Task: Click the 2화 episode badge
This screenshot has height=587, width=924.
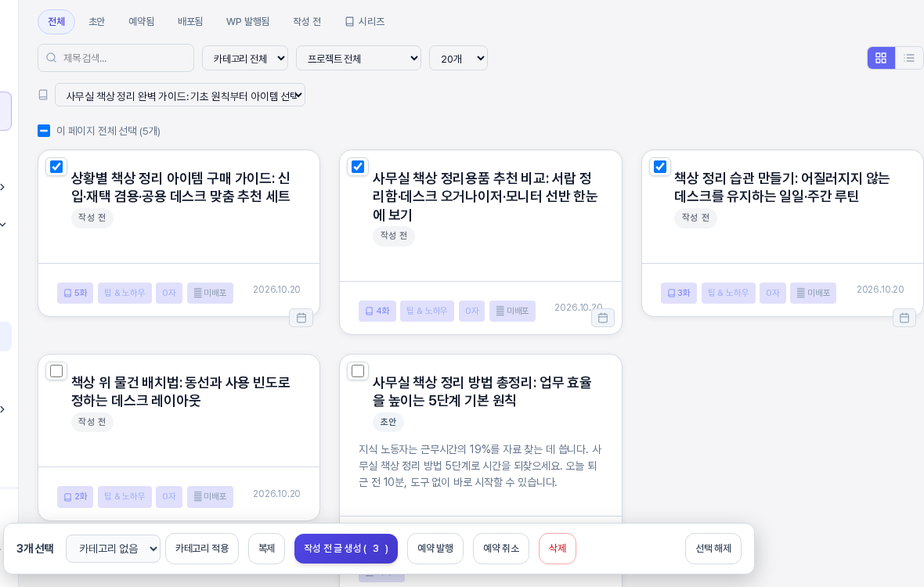Action: tap(75, 497)
